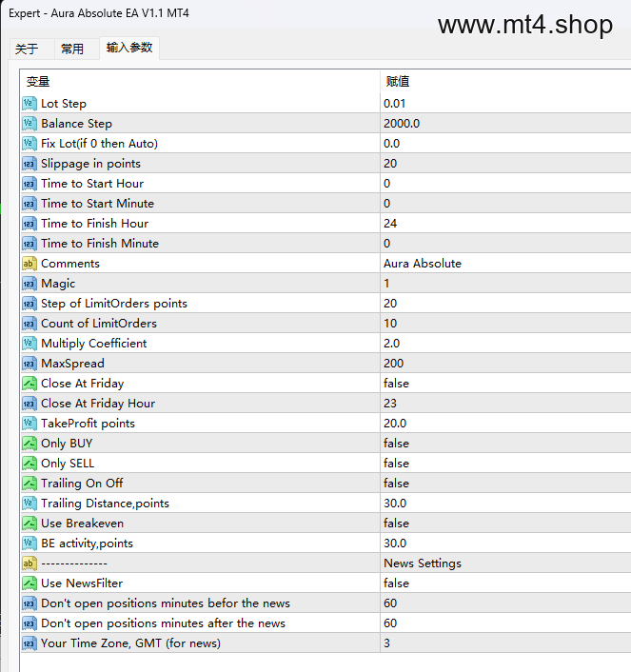Select the Time to Finish Minute label

click(x=100, y=244)
